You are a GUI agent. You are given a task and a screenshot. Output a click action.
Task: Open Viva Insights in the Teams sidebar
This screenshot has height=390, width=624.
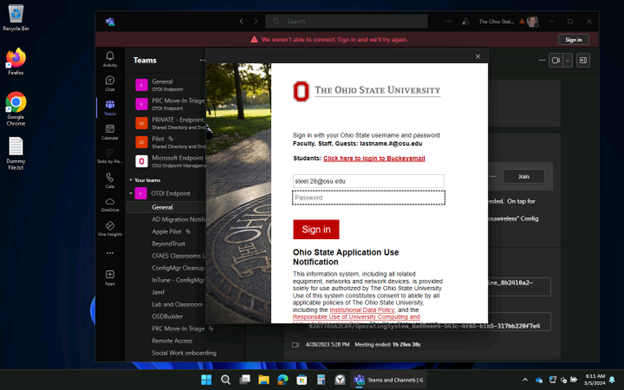click(x=110, y=229)
